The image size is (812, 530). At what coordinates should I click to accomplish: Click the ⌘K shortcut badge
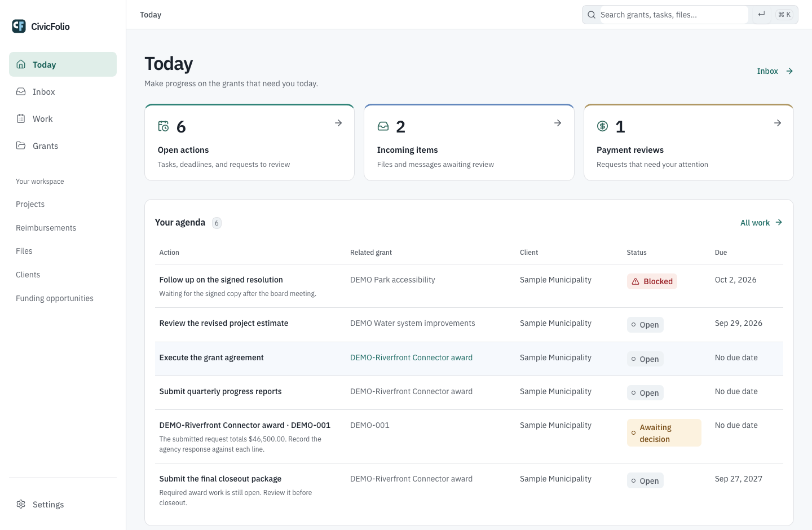pos(784,15)
